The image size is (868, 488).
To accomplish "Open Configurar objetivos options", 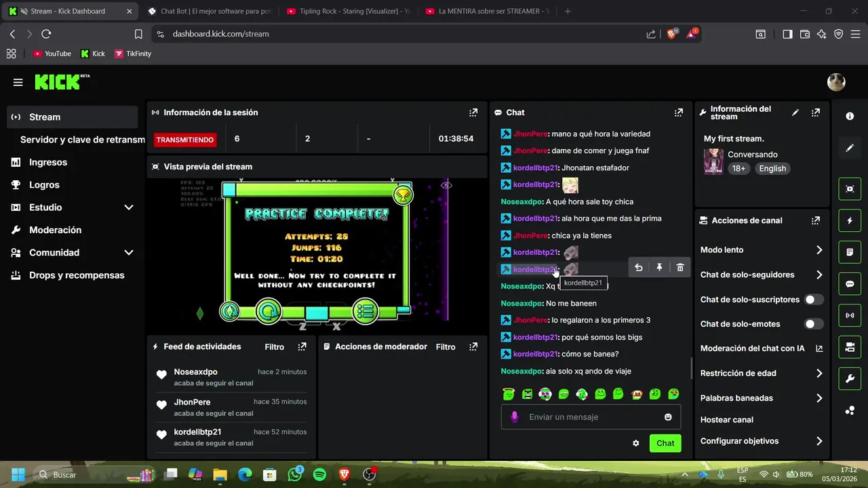I will (x=762, y=441).
